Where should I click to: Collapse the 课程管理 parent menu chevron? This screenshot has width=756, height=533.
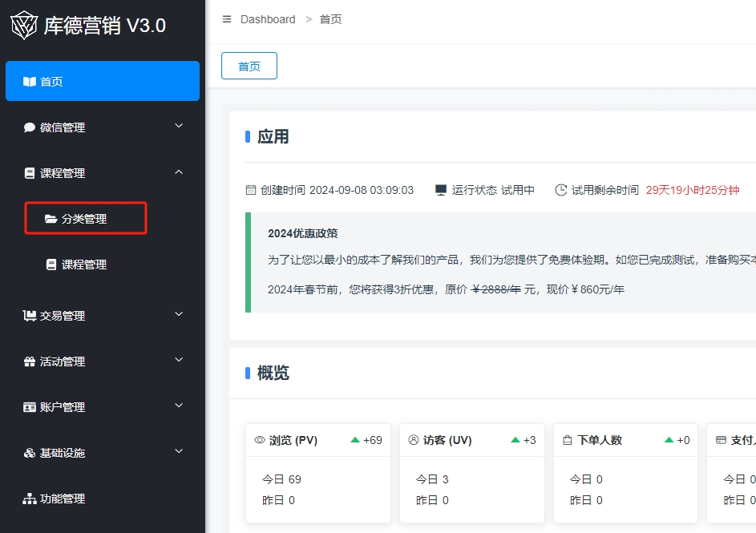[179, 172]
